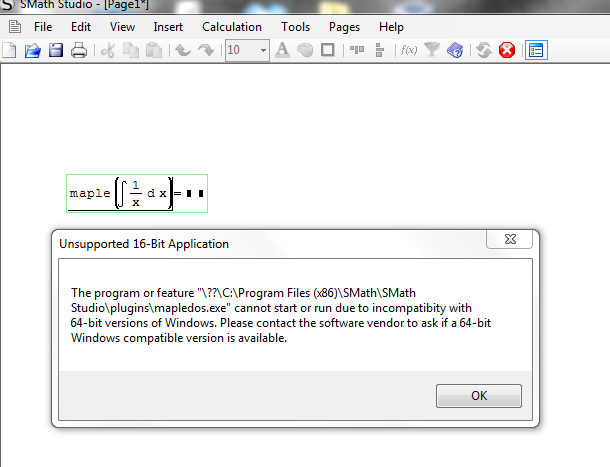Expand the font size 10 dropdown
Screen dimensions: 610x467
263,50
